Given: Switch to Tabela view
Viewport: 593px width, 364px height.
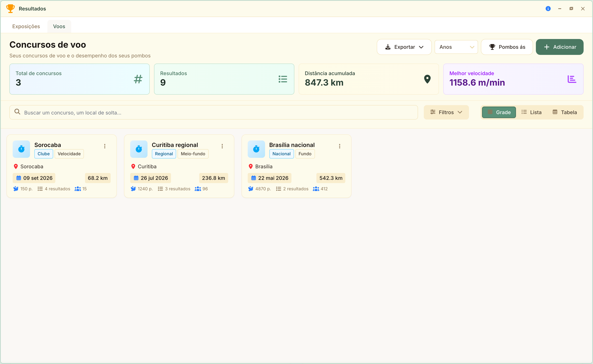Looking at the screenshot, I should [x=565, y=112].
